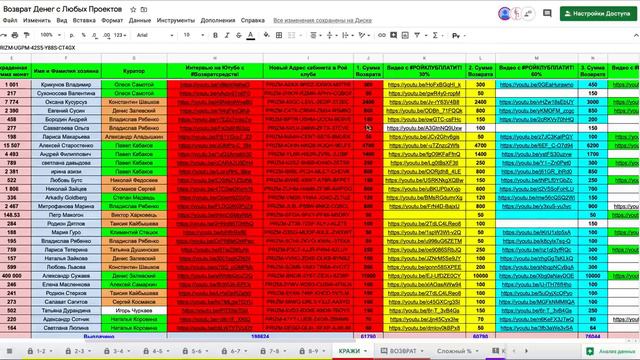Switch to the ВОЗВРАТ sheet tab
Screen dimensions: 640x360
coord(402,351)
